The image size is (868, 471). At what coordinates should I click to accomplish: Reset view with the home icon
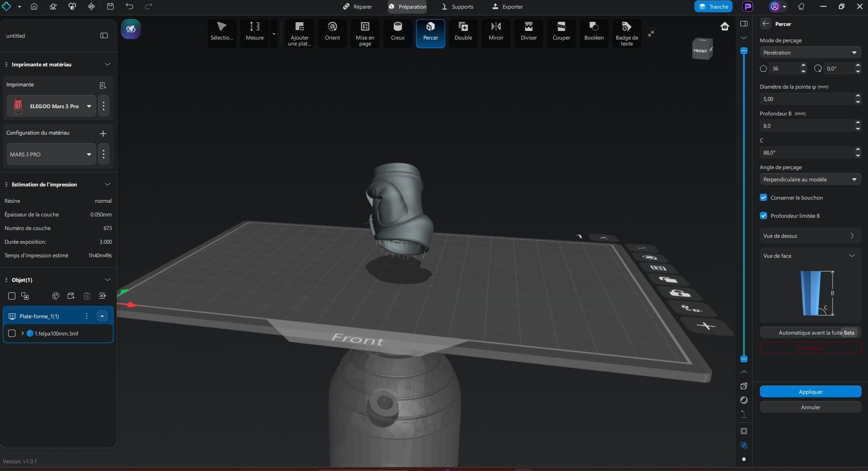(x=725, y=26)
